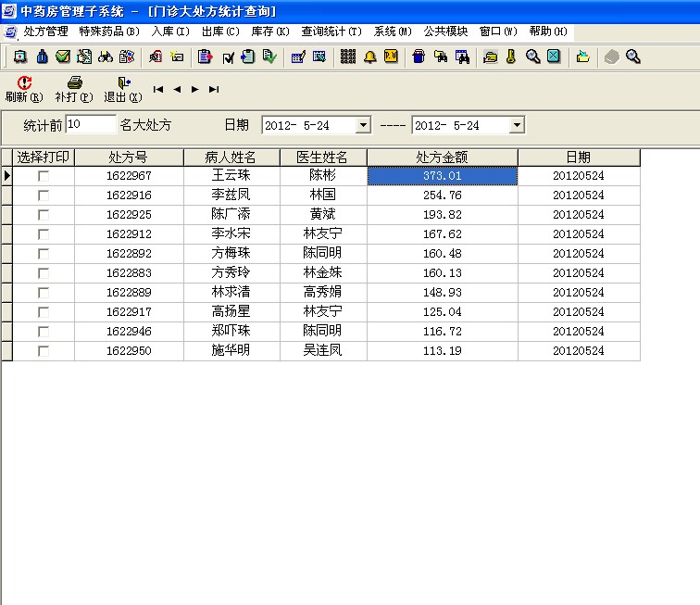
Task: Click the magnifier icon next to key
Action: coord(533,57)
